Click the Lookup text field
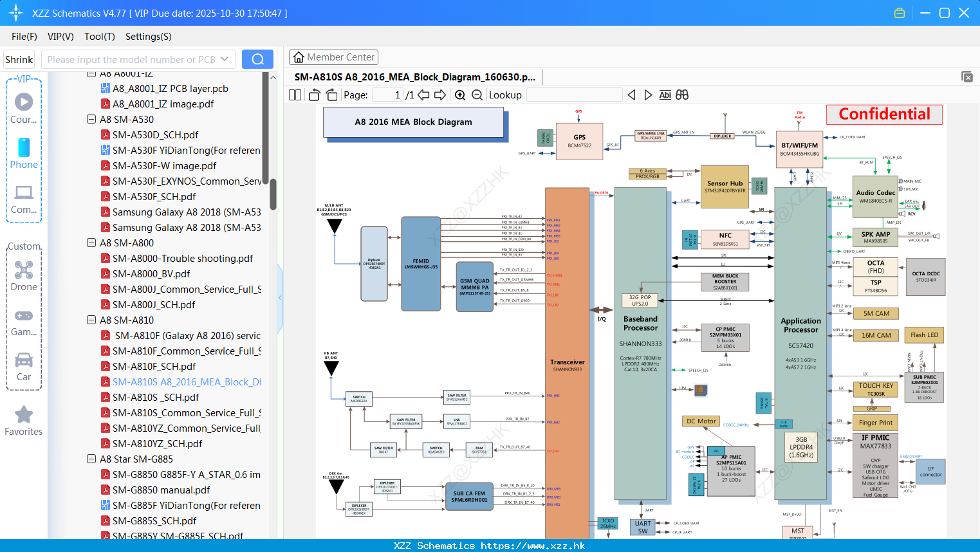The image size is (980, 552). (x=574, y=95)
